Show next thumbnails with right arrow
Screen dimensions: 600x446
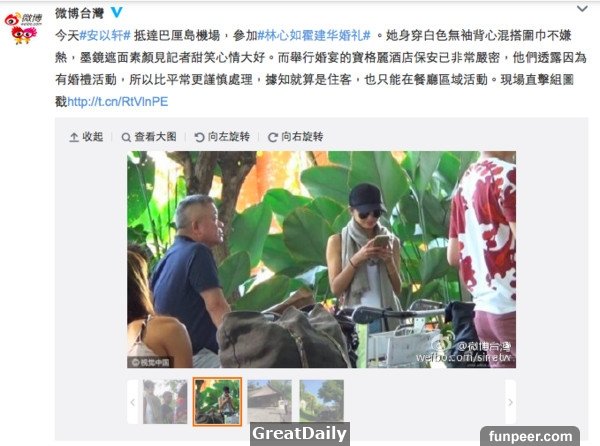pyautogui.click(x=510, y=402)
